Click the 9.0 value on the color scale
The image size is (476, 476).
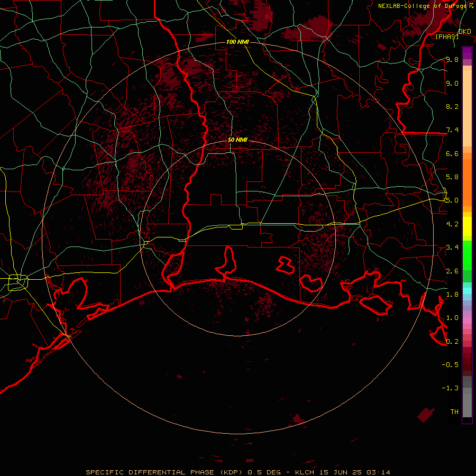tap(452, 84)
